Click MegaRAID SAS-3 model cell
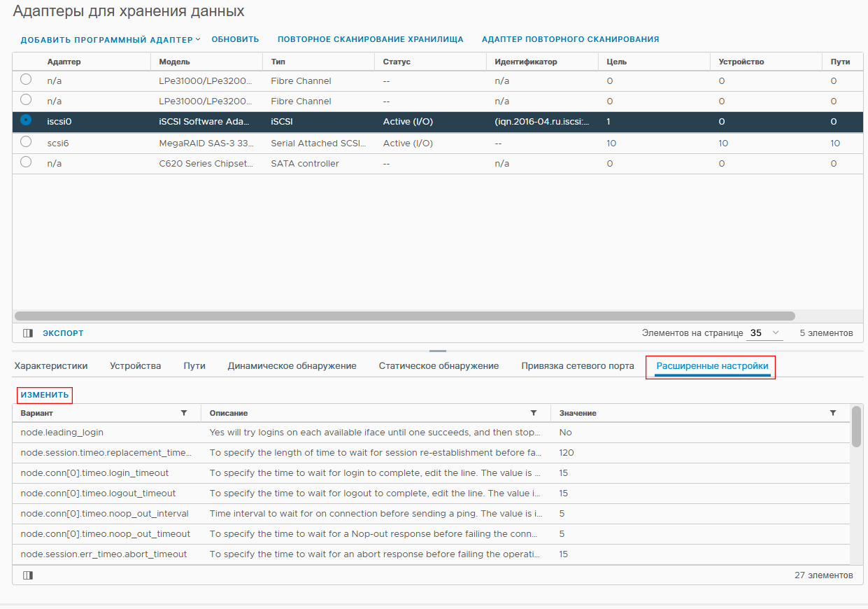The width and height of the screenshot is (868, 609). (x=206, y=143)
